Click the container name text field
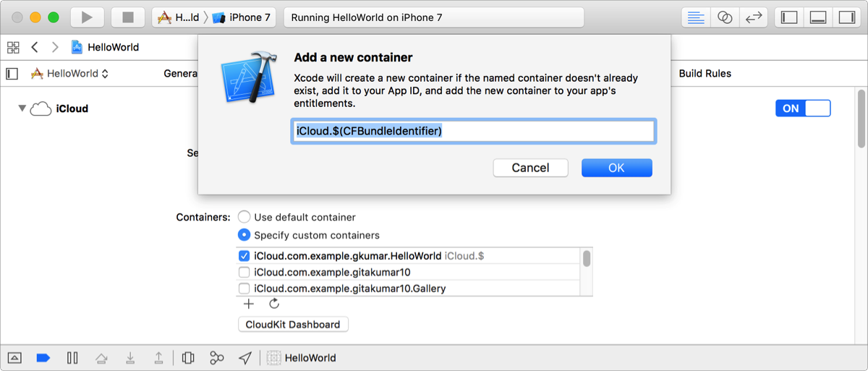868x371 pixels. (474, 131)
